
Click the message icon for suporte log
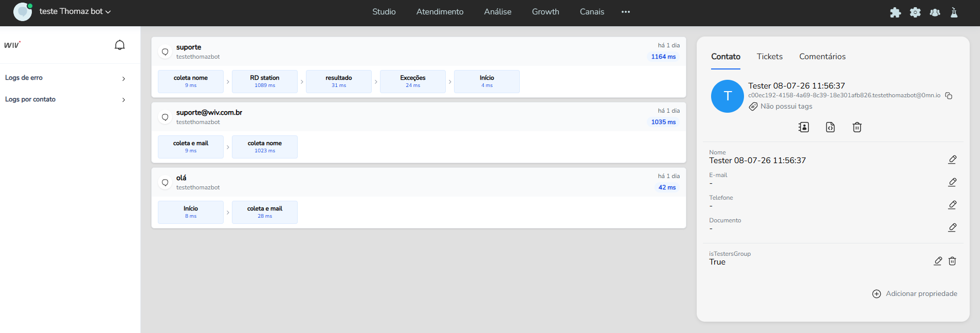point(165,51)
